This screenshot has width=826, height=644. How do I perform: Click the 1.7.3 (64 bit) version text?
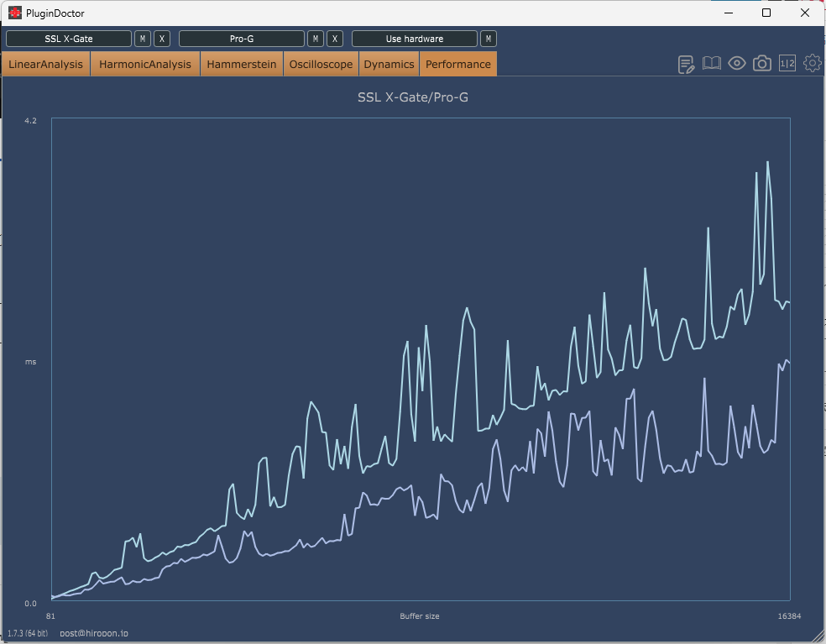point(28,633)
